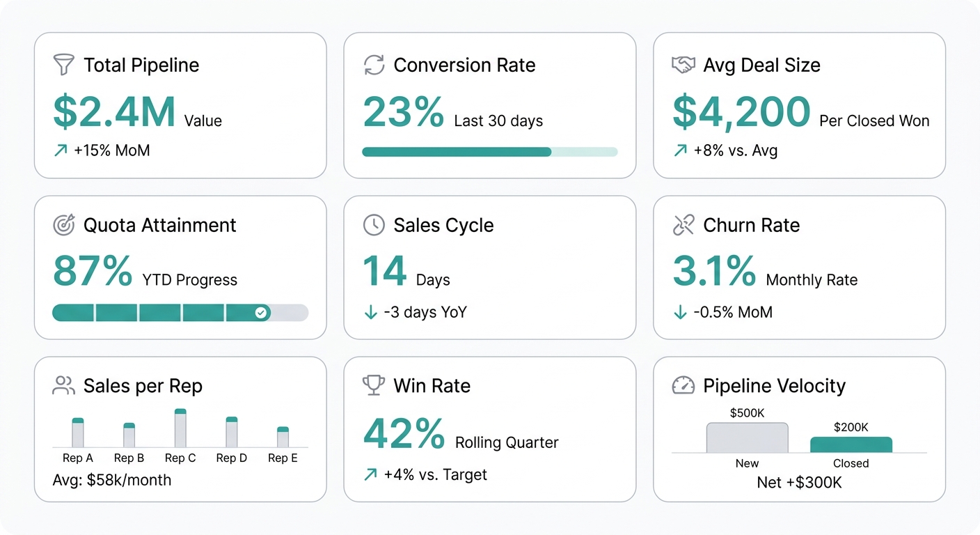Select the Rep B bar in Sales per Rep
The width and height of the screenshot is (980, 535).
point(129,435)
